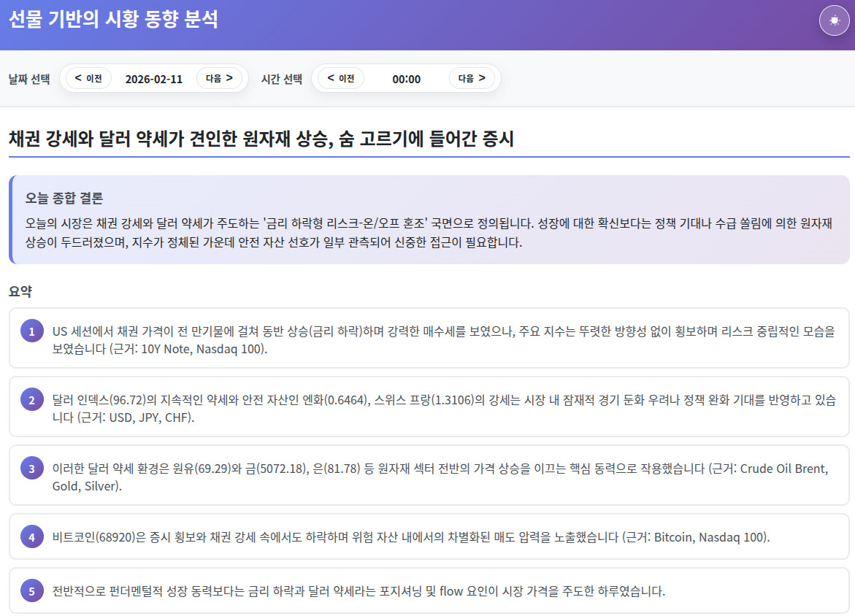
Task: Click the '요약' section heading
Action: (x=20, y=292)
